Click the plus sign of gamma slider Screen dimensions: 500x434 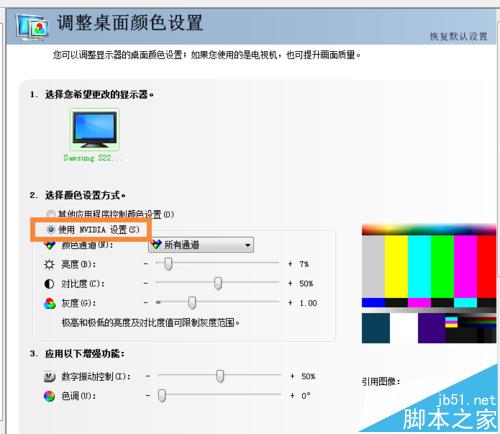[290, 303]
